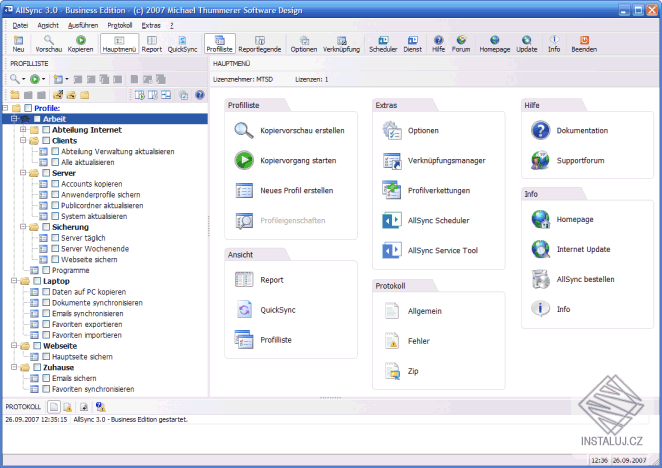662x468 pixels.
Task: Click Kopiervorschau erstellen in main menu
Action: tap(290, 131)
